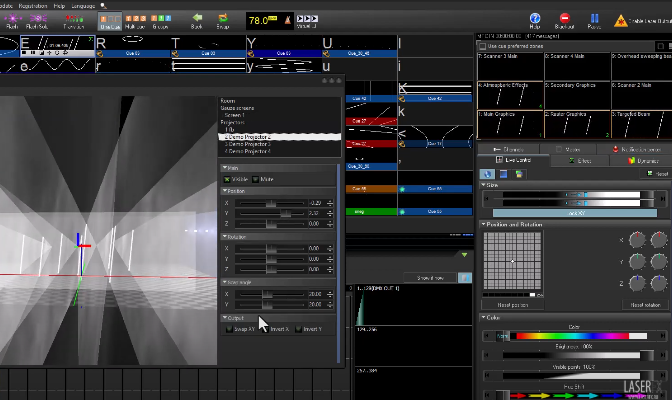Click the metronome tap-tempo icon
This screenshot has height=400, width=672.
pos(288,20)
